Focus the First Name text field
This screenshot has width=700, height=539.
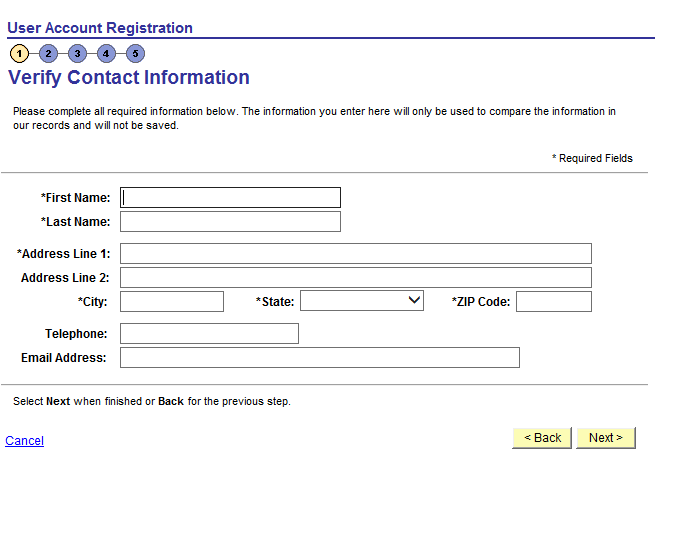coord(230,198)
